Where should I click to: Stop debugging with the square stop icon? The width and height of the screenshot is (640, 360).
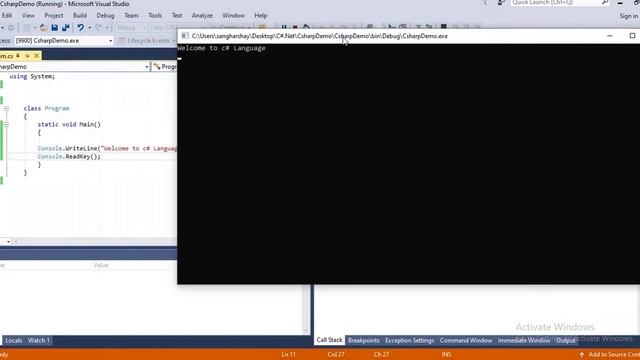pos(295,27)
